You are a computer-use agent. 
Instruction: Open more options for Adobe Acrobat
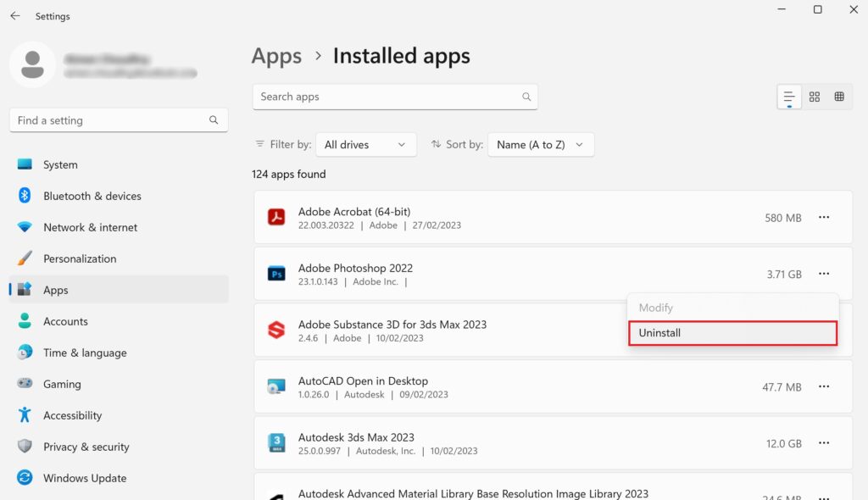(824, 218)
